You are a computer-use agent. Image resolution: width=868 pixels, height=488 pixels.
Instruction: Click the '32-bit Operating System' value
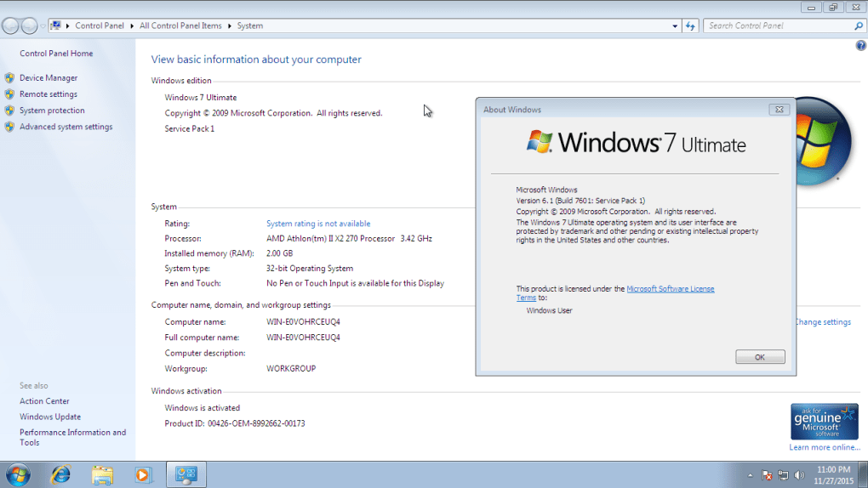click(x=310, y=269)
